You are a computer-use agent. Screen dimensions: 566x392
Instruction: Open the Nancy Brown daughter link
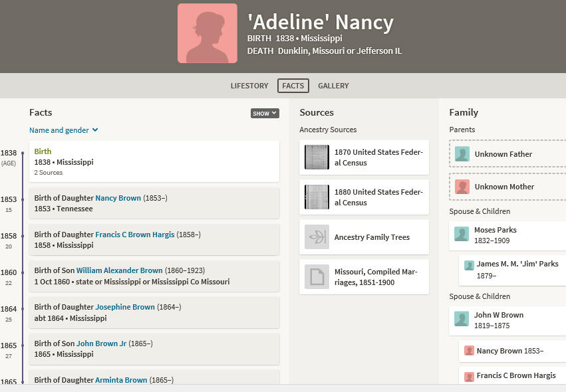tap(118, 198)
